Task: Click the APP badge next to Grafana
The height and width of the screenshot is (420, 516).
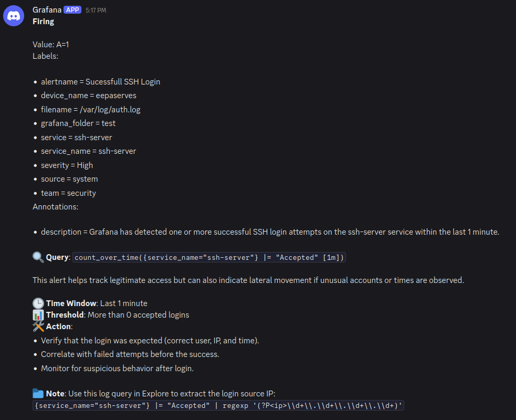Action: tap(72, 10)
